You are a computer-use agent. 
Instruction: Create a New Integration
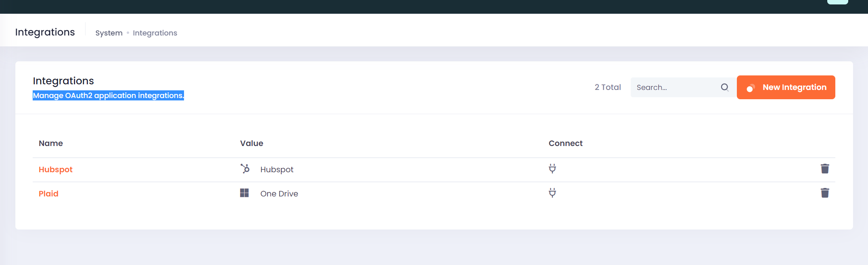tap(786, 87)
